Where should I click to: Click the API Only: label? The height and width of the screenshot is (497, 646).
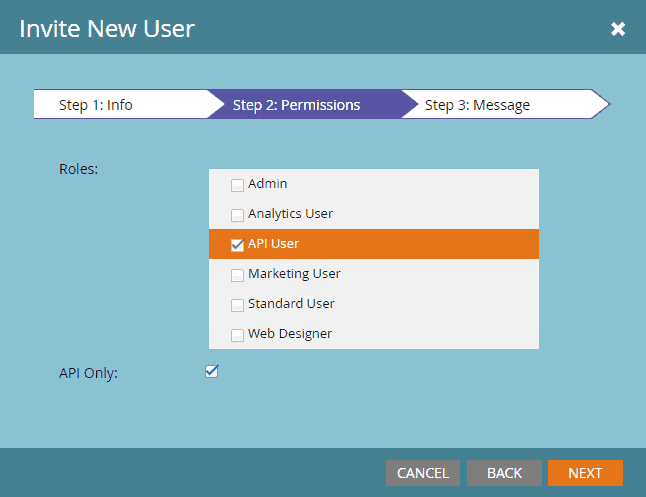(x=88, y=373)
